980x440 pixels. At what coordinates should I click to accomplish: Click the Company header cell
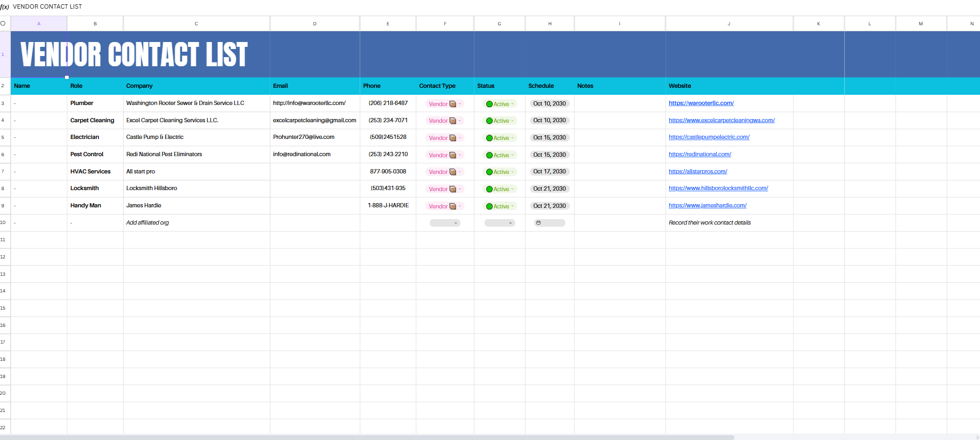(x=197, y=86)
